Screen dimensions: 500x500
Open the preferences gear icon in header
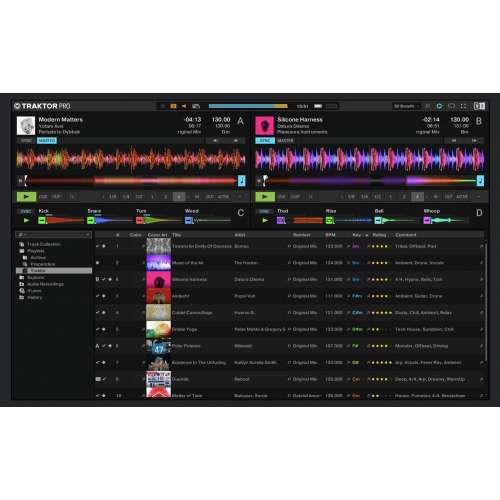point(439,106)
